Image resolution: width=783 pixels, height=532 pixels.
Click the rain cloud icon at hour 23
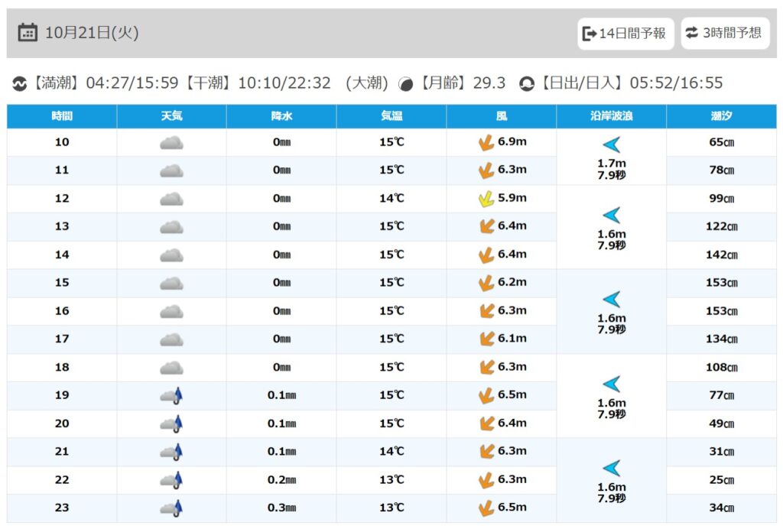(171, 508)
